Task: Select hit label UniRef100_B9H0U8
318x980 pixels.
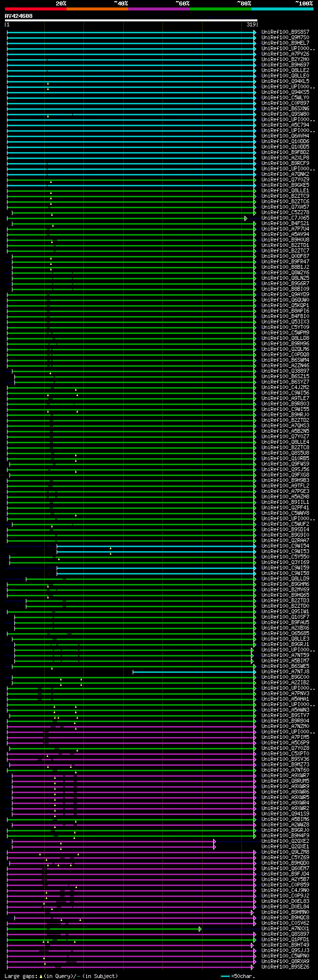Action: [x=285, y=240]
